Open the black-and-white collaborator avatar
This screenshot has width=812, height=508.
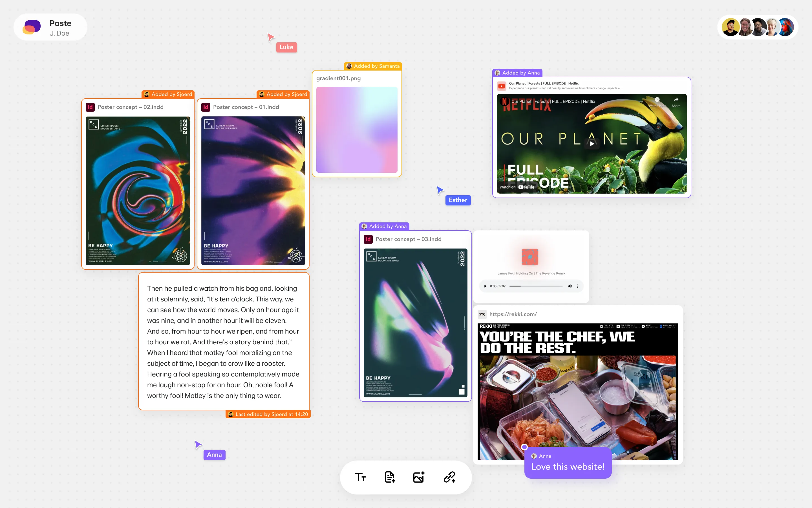[x=758, y=27]
